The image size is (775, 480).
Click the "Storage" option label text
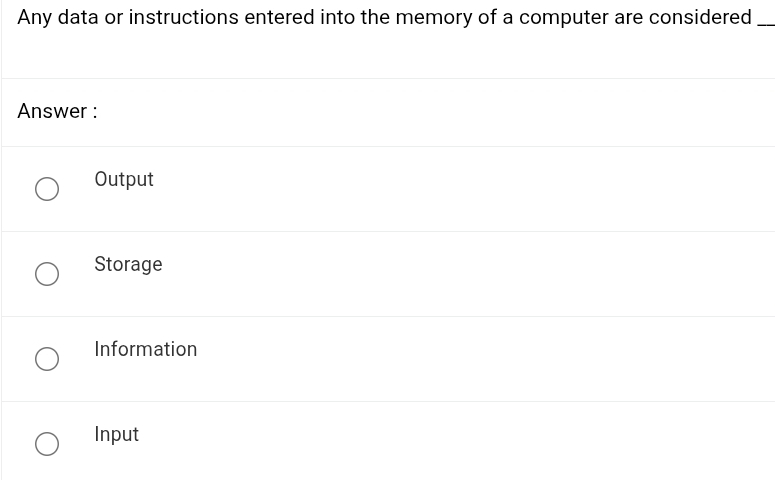(128, 264)
